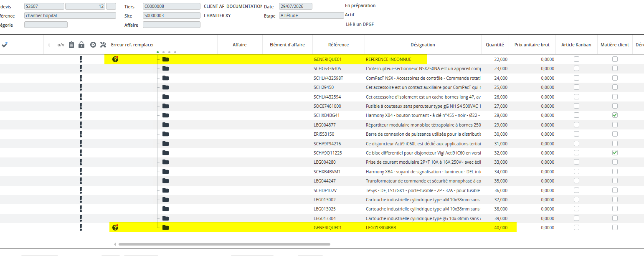
Task: Click the question-mark error icon on REFERENCE INCONNUE row
Action: 116,59
